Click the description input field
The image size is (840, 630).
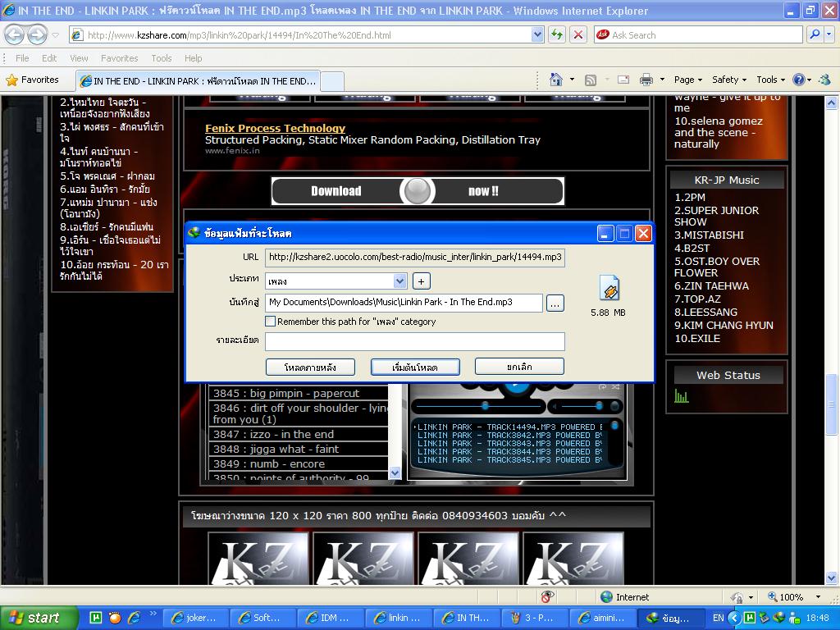415,341
